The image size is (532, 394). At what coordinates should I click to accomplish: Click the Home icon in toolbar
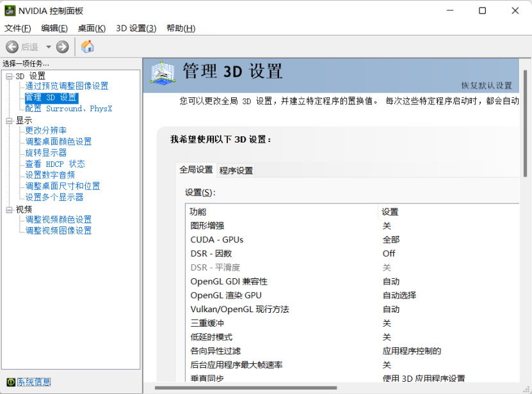tap(88, 47)
